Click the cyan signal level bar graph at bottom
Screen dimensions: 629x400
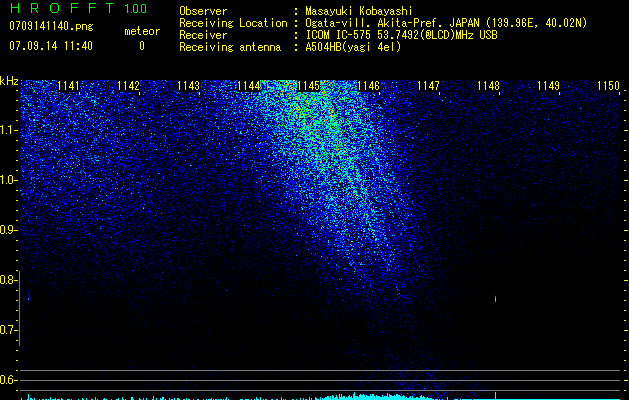tap(321, 397)
